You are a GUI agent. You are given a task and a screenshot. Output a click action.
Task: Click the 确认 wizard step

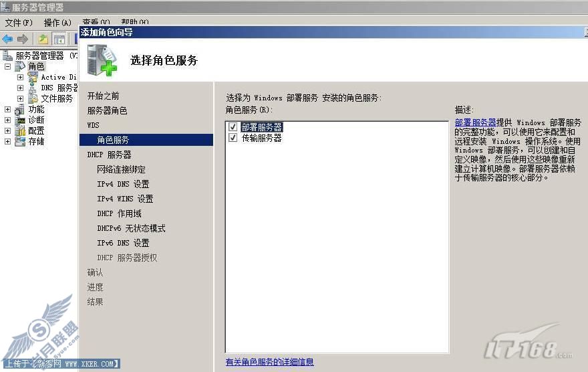95,272
